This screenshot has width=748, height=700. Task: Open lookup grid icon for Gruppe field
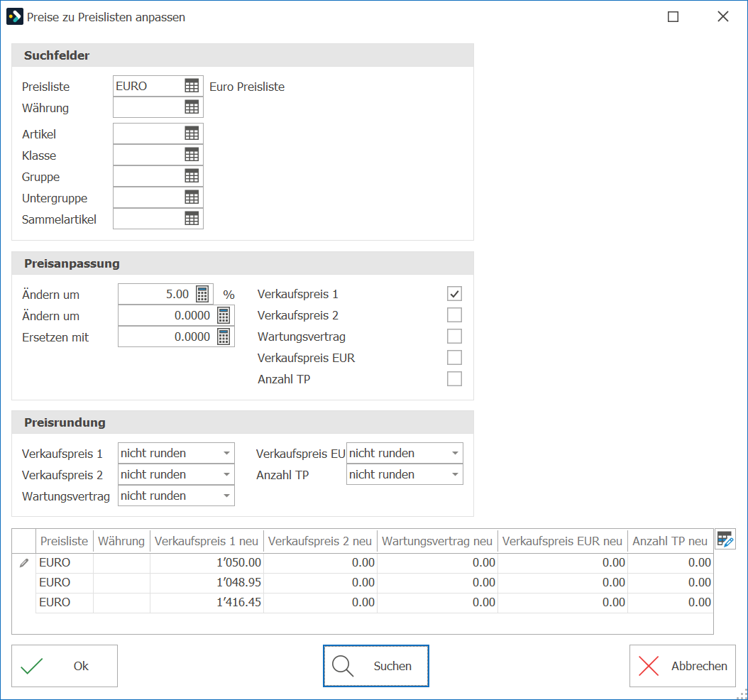click(192, 176)
